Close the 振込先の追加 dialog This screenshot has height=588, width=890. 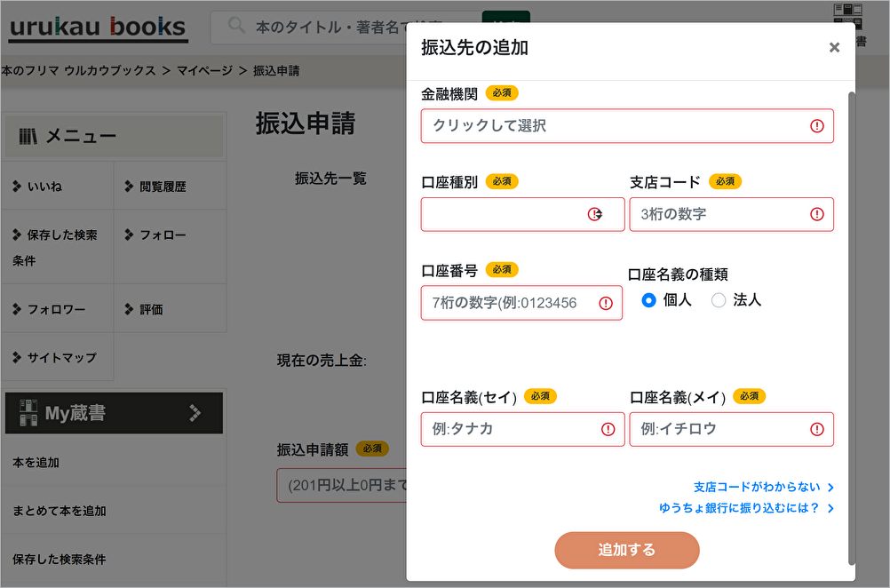(x=833, y=48)
